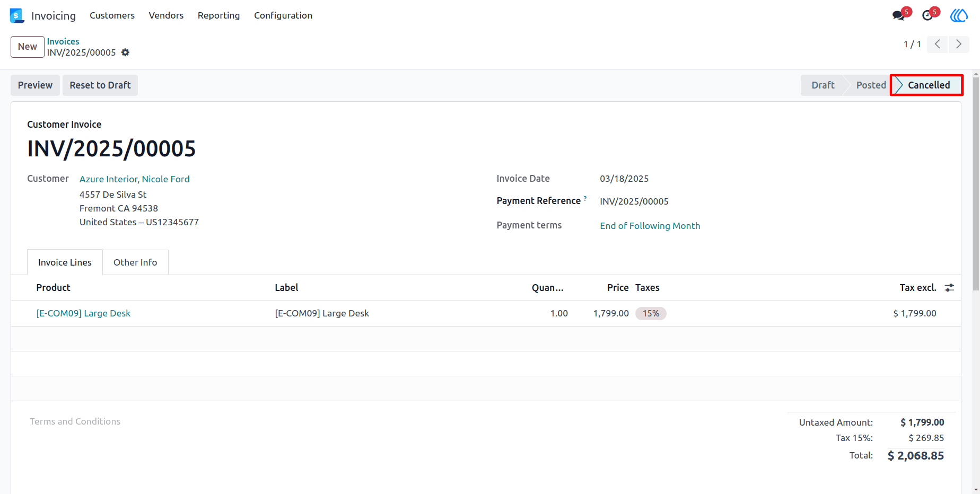Click the Quan... quantity column header
Image resolution: width=980 pixels, height=494 pixels.
click(548, 287)
